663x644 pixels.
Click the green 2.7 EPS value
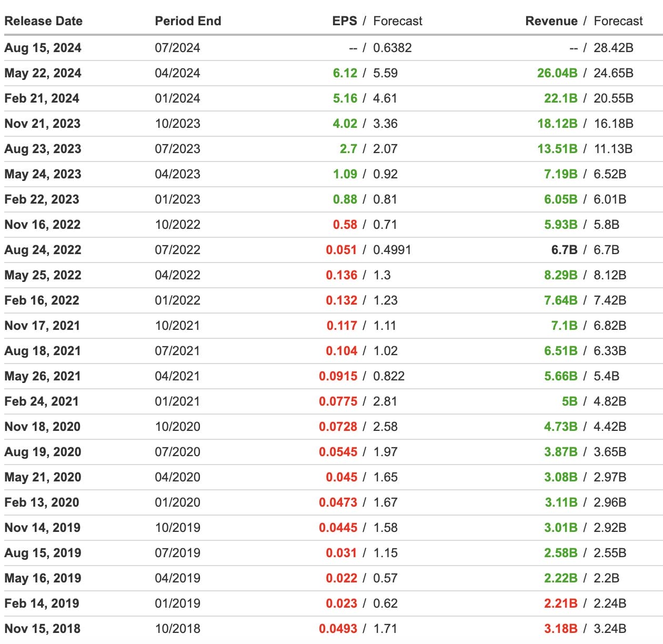coord(348,149)
